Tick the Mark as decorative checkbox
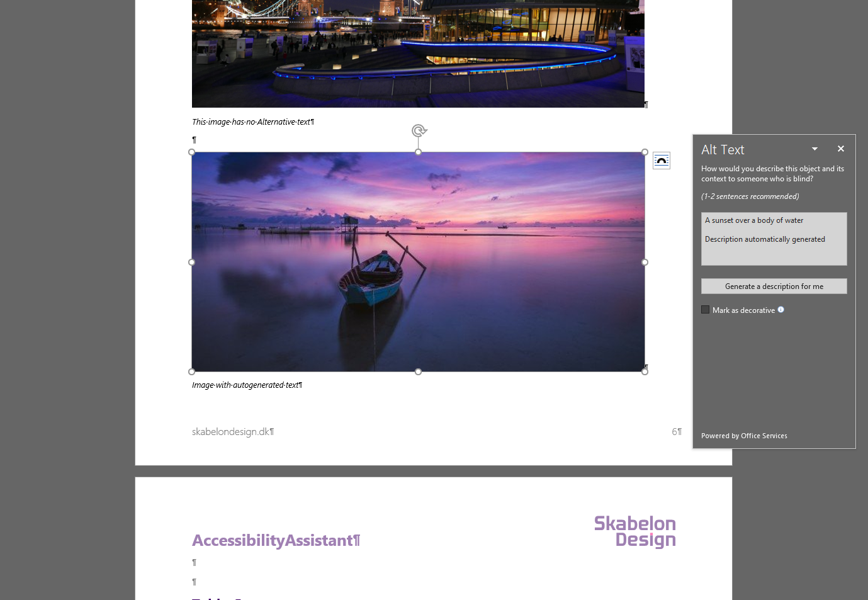Screen dimensions: 868x600 point(705,310)
